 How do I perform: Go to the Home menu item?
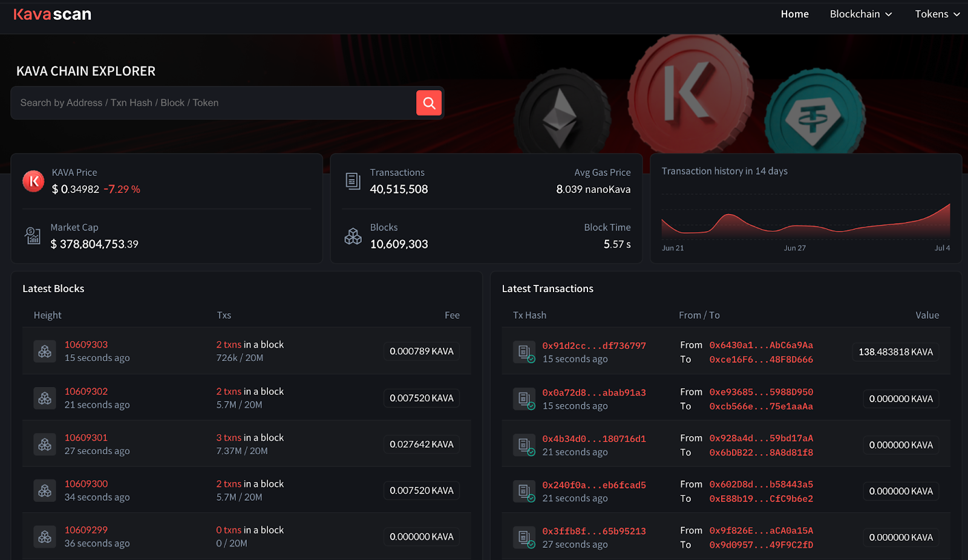(x=794, y=14)
